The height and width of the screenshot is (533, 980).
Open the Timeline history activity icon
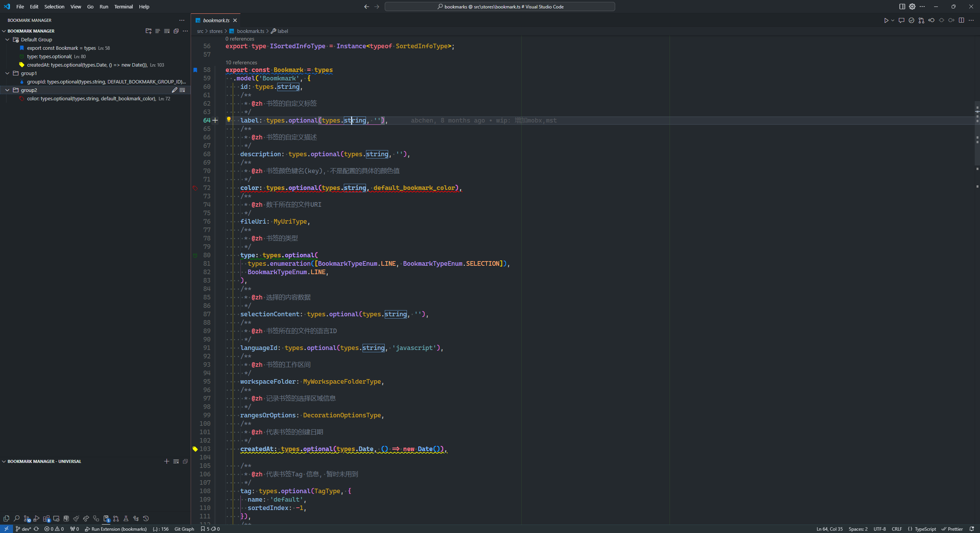(x=146, y=518)
